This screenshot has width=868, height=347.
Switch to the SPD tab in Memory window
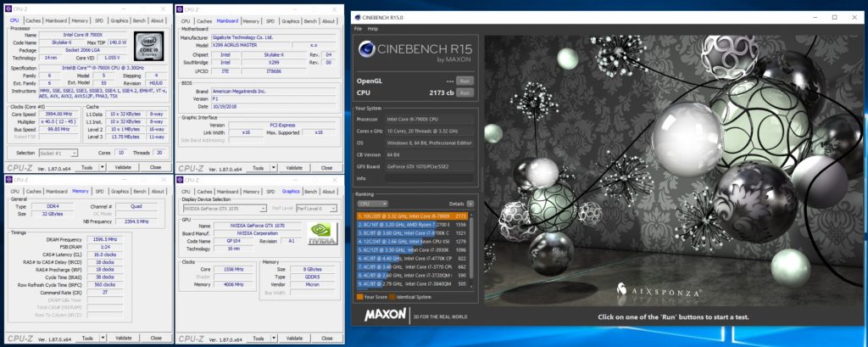pos(99,192)
